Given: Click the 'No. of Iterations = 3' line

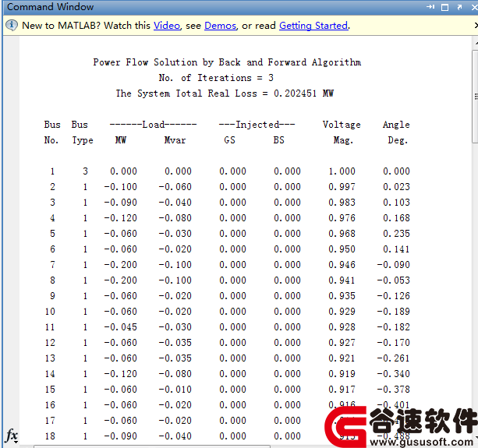Looking at the screenshot, I should click(216, 78).
